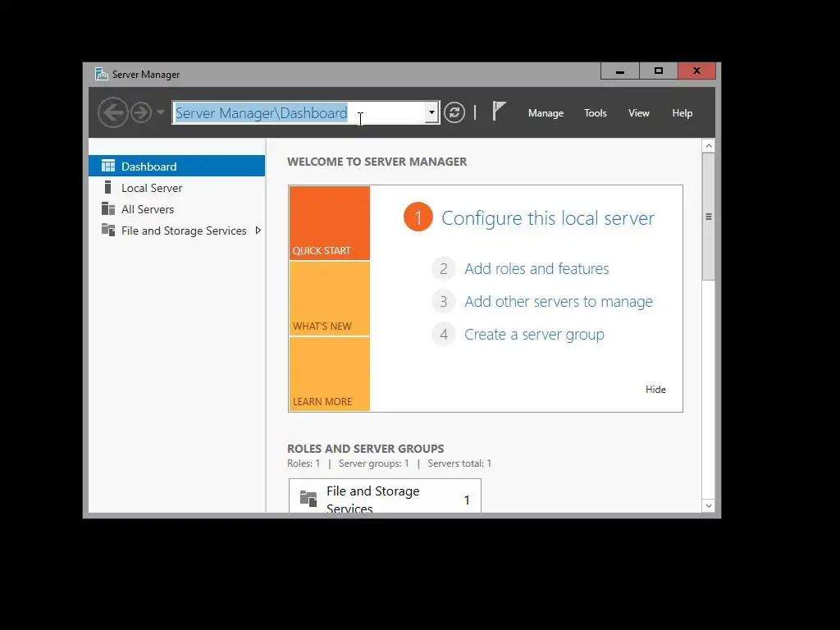Select Dashboard in the sidebar
This screenshot has width=840, height=630.
point(177,166)
